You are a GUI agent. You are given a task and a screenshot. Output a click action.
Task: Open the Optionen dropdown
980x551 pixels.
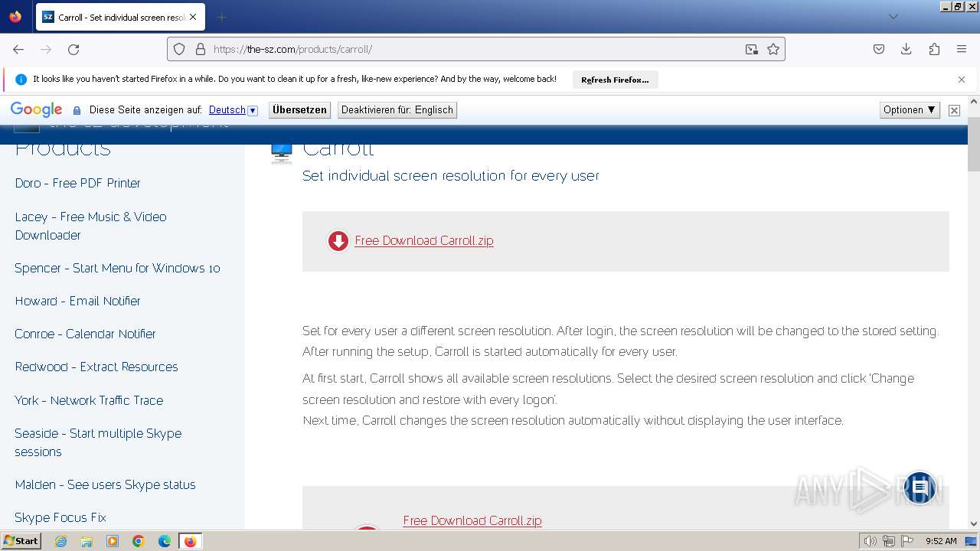click(910, 109)
